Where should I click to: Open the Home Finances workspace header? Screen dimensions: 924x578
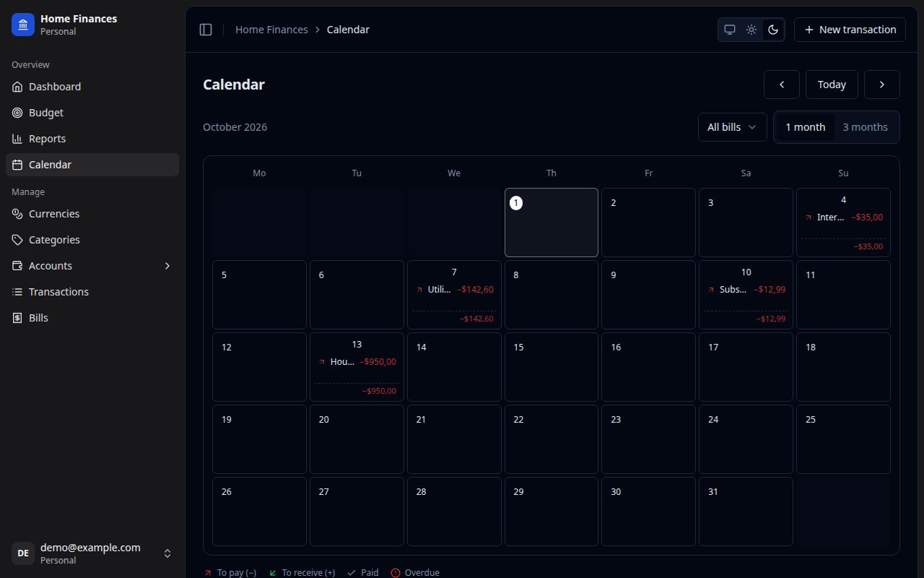point(92,25)
